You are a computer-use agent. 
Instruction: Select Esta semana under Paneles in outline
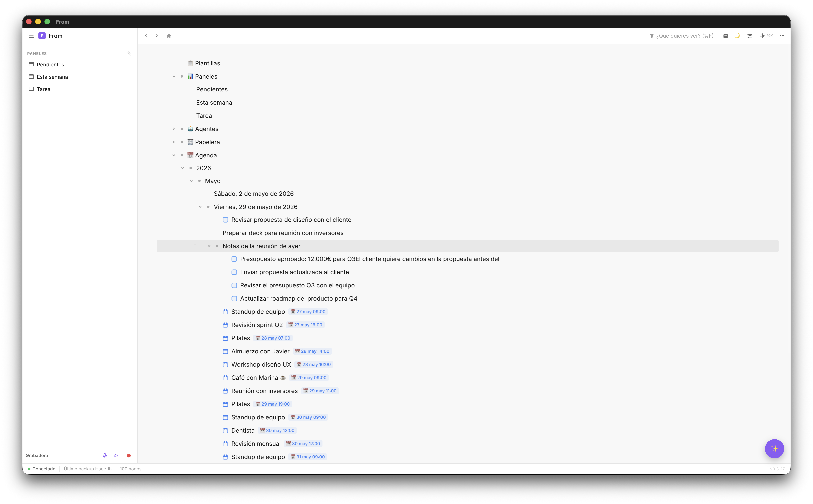(x=214, y=102)
